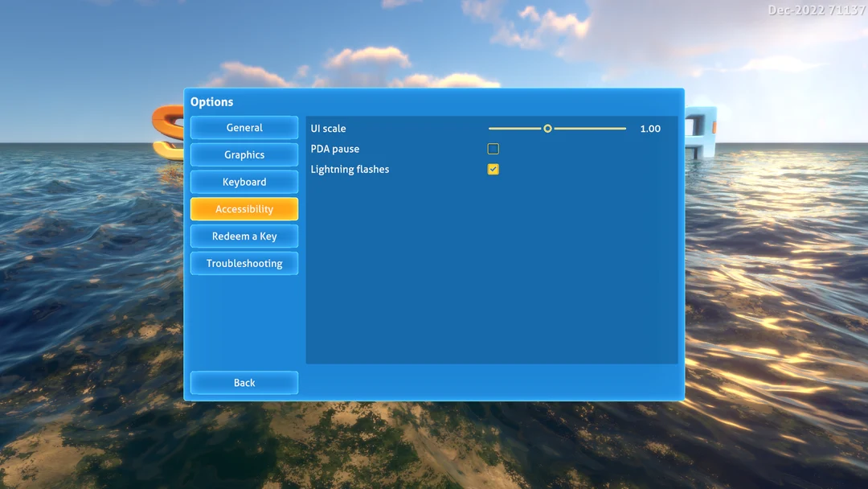The width and height of the screenshot is (868, 489).
Task: Open the Troubleshooting settings panel
Action: tap(244, 263)
